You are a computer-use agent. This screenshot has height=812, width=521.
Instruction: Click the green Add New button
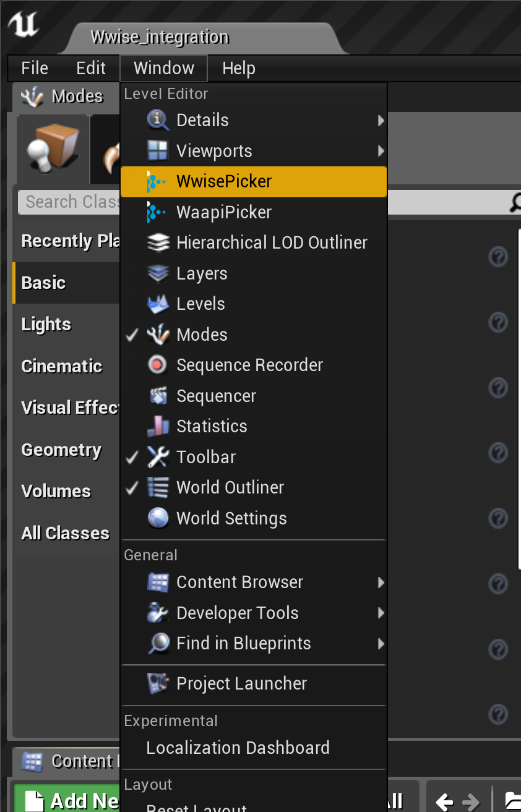click(68, 800)
